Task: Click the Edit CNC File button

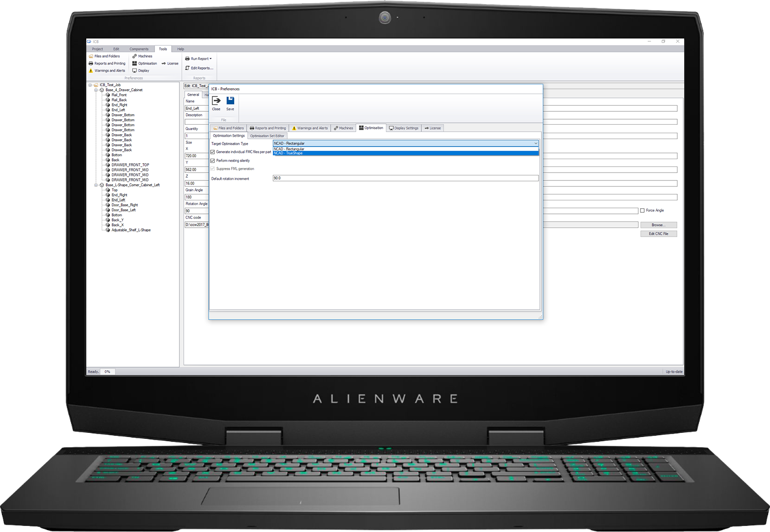Action: (658, 234)
